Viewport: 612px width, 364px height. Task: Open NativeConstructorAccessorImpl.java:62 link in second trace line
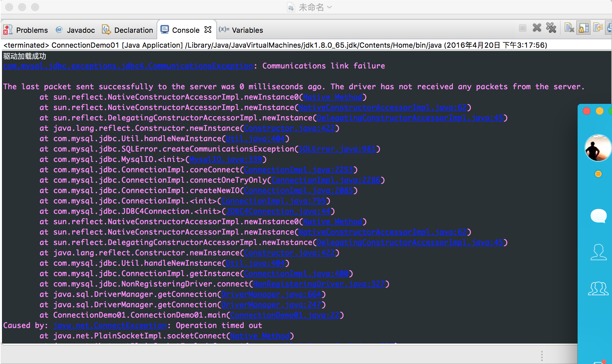coord(383,108)
